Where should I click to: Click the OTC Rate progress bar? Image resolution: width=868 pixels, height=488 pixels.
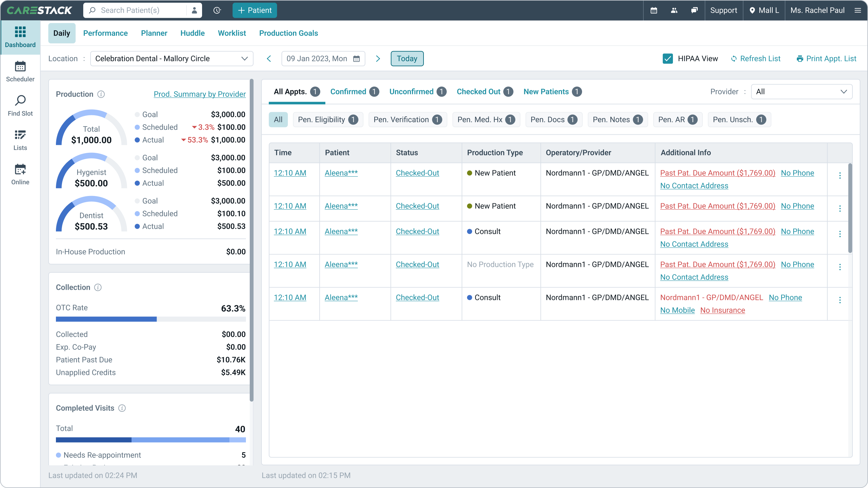click(x=151, y=319)
